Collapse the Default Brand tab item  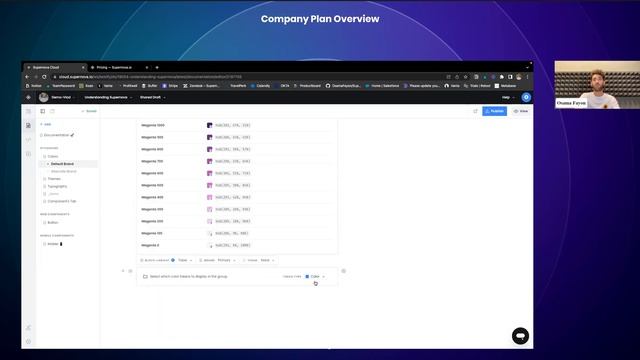click(x=48, y=164)
